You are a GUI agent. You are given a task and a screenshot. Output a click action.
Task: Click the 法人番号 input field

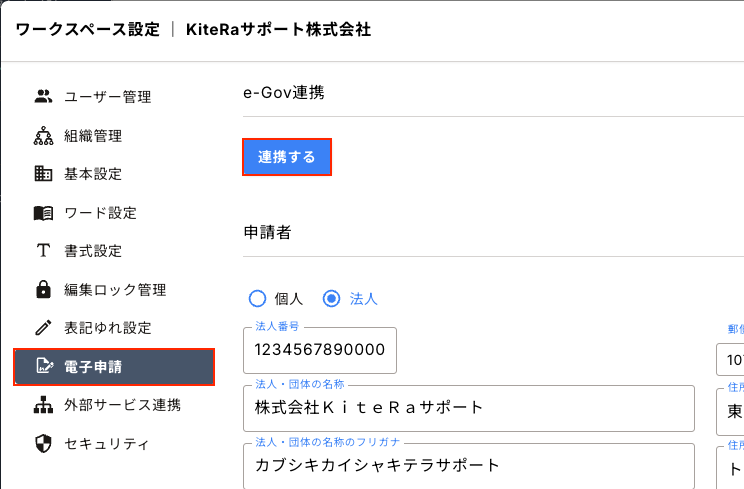click(x=320, y=350)
